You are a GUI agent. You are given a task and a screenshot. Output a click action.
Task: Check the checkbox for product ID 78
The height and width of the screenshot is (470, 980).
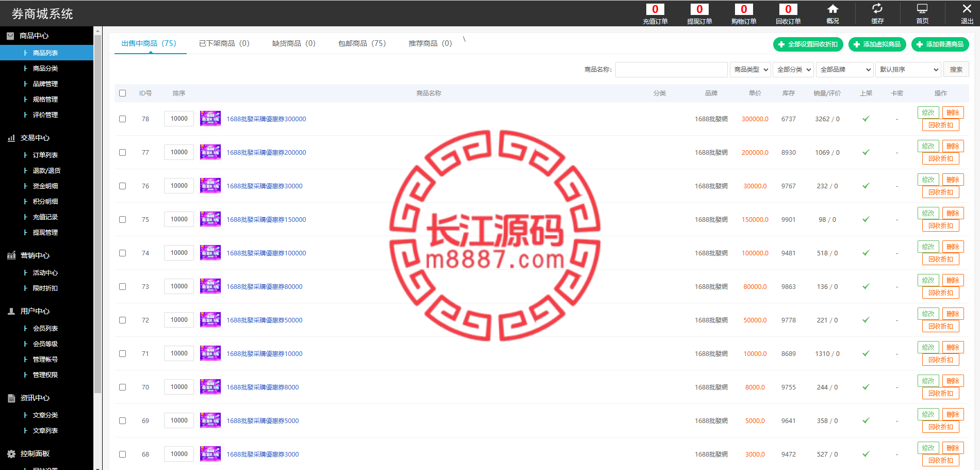(122, 119)
